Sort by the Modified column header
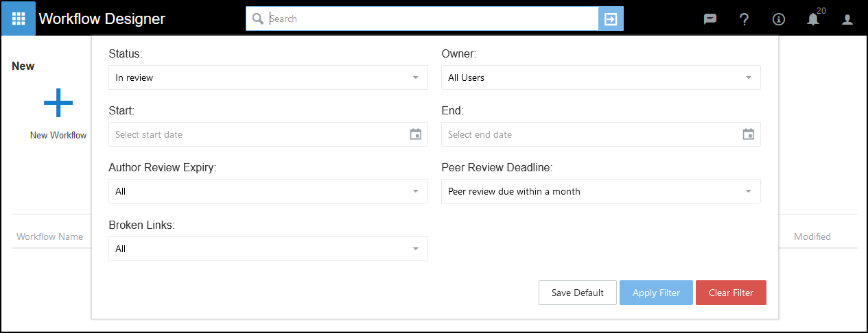The width and height of the screenshot is (868, 333). tap(812, 236)
